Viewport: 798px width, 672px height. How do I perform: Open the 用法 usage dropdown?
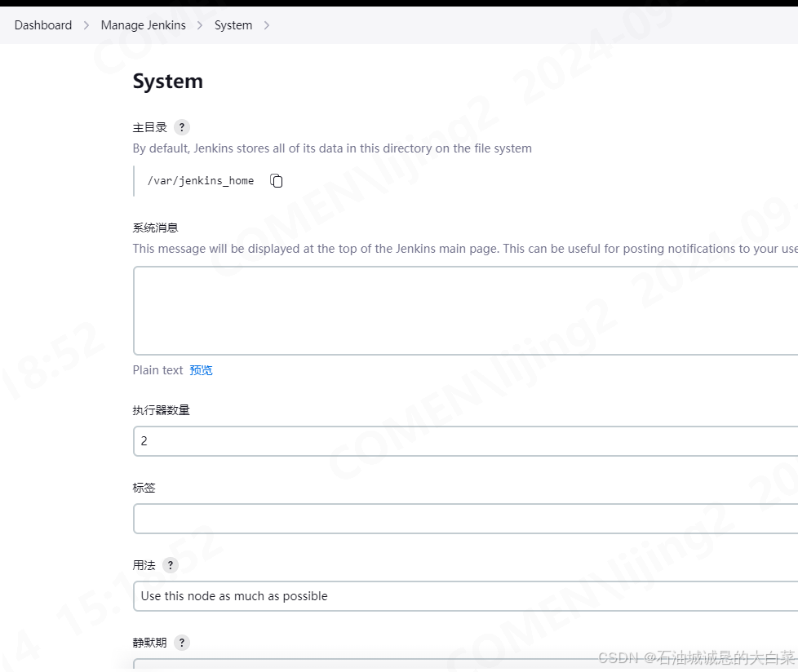point(465,595)
